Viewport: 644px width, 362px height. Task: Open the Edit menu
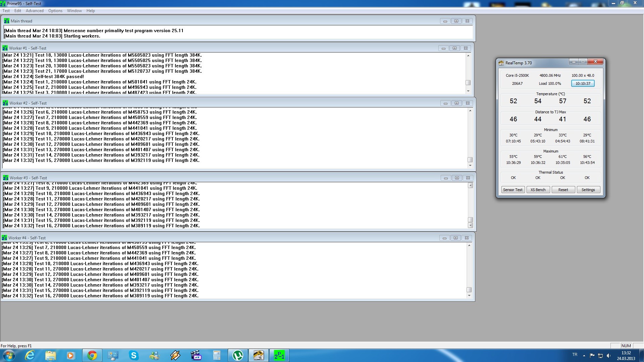tap(18, 11)
